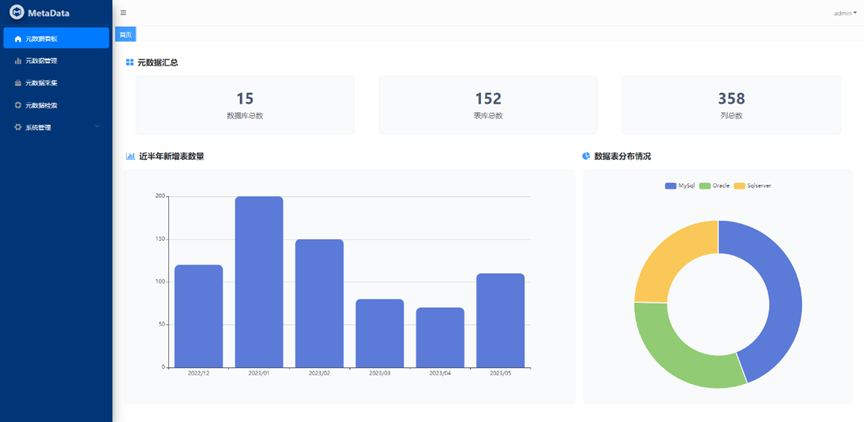Click the bar-chart icon beside 元数据管理

coord(17,61)
